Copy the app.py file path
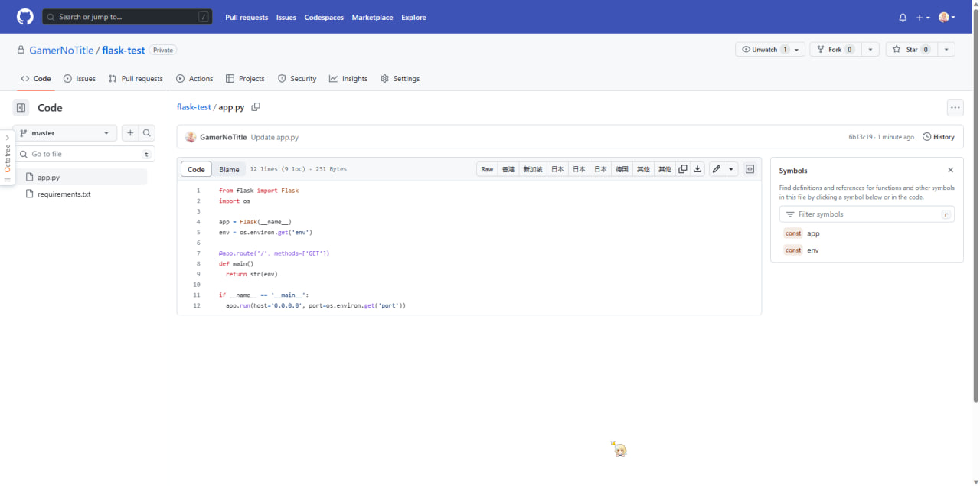The height and width of the screenshot is (486, 980). click(x=256, y=107)
